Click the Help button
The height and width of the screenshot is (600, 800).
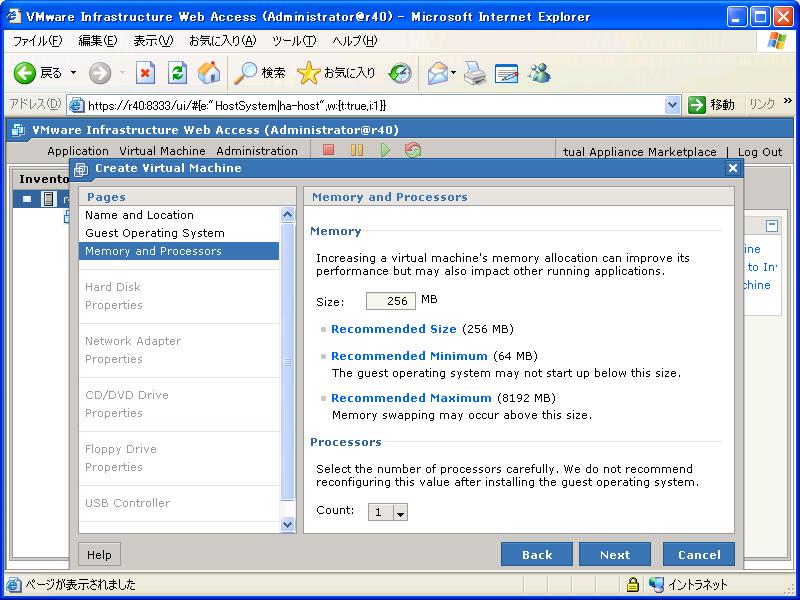99,555
